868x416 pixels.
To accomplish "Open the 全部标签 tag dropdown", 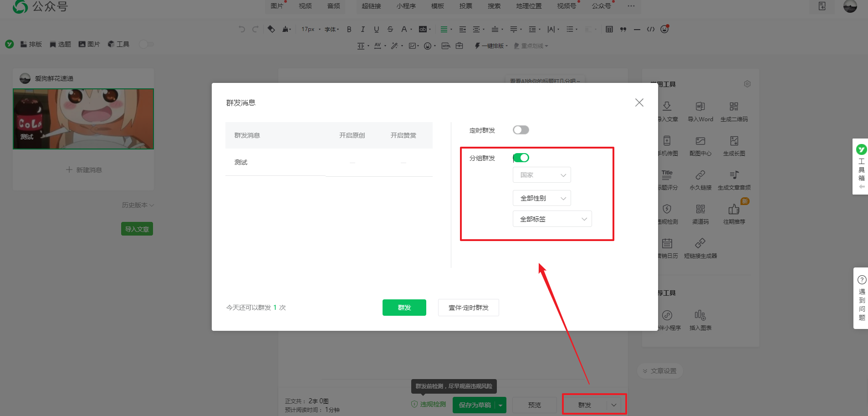I will pos(552,219).
